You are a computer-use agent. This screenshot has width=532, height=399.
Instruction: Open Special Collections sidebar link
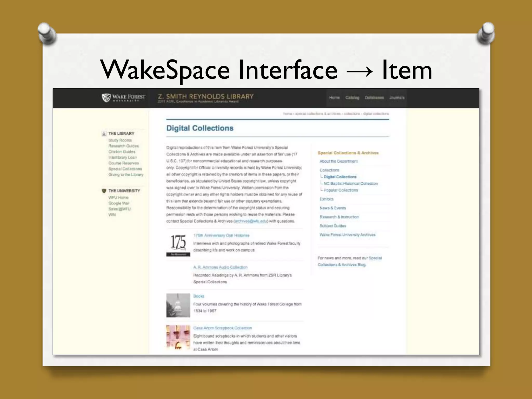[125, 169]
